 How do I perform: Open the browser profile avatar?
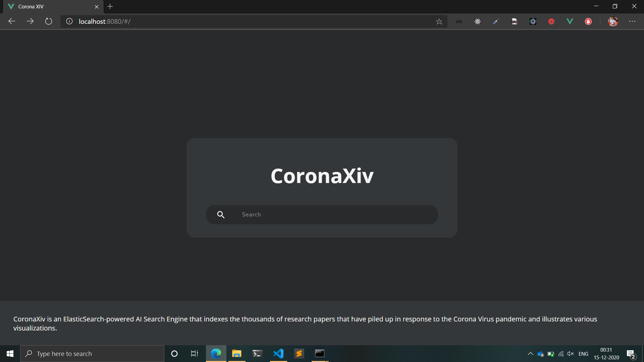pos(613,21)
